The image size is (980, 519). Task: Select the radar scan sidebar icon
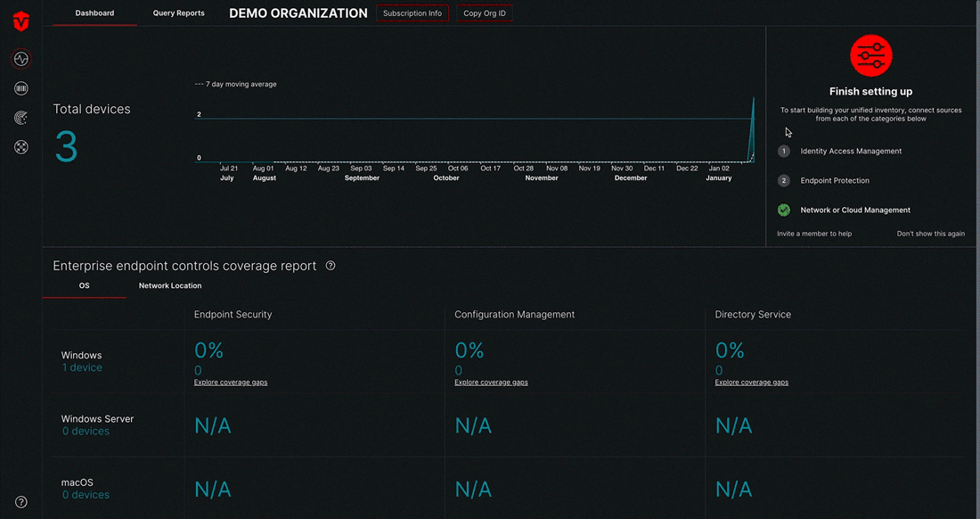[x=21, y=118]
